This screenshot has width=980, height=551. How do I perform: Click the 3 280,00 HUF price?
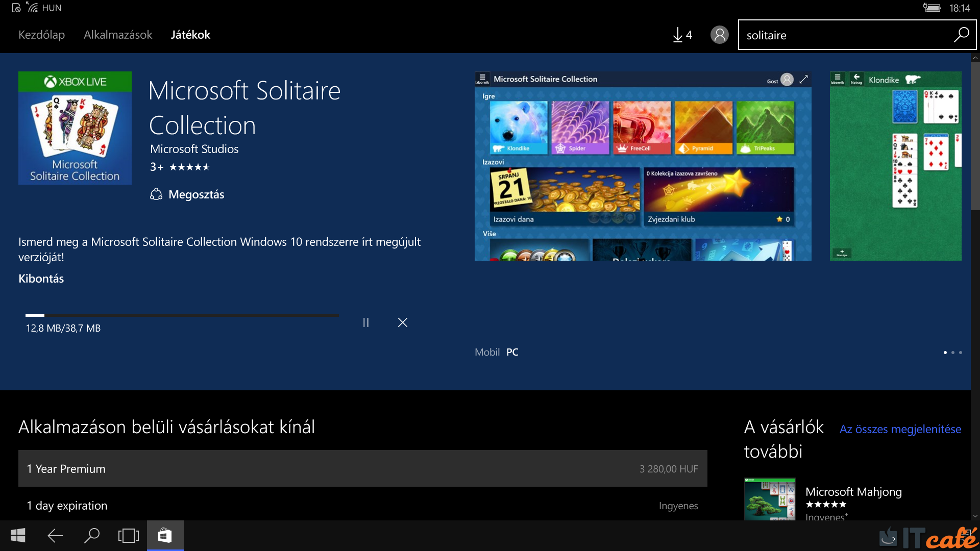669,469
